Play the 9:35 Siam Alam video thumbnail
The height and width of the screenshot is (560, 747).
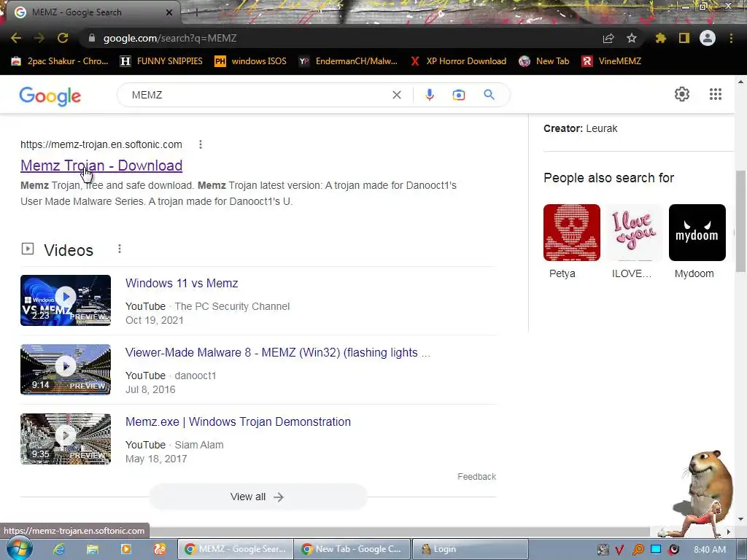click(x=66, y=438)
